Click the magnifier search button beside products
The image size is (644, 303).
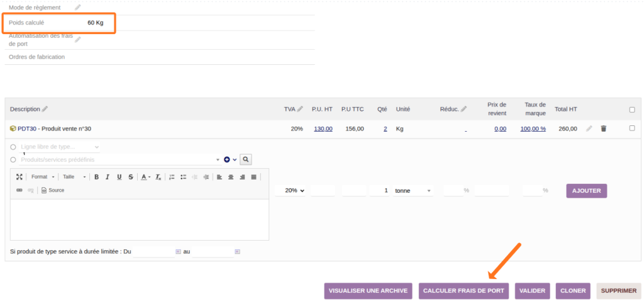tap(246, 159)
